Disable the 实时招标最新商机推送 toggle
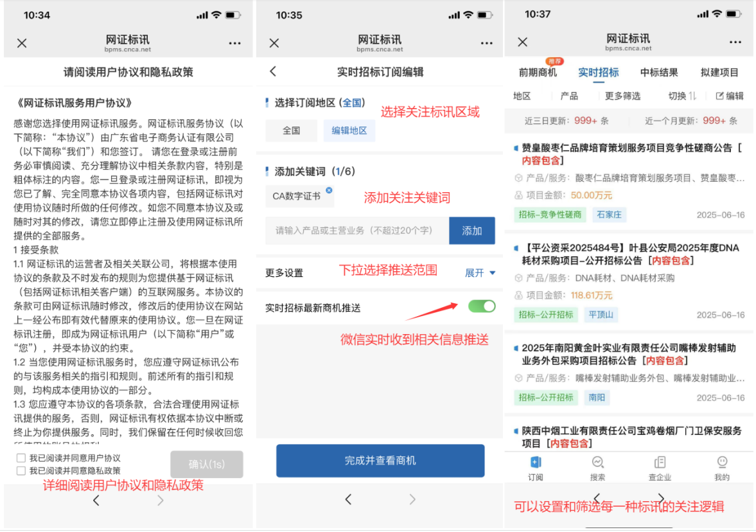Viewport: 756px width, 532px height. point(481,306)
